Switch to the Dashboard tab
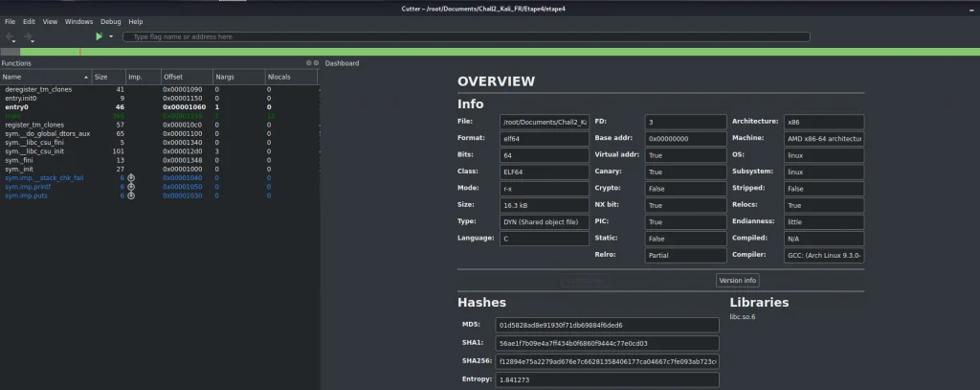The height and width of the screenshot is (390, 980). (x=343, y=63)
